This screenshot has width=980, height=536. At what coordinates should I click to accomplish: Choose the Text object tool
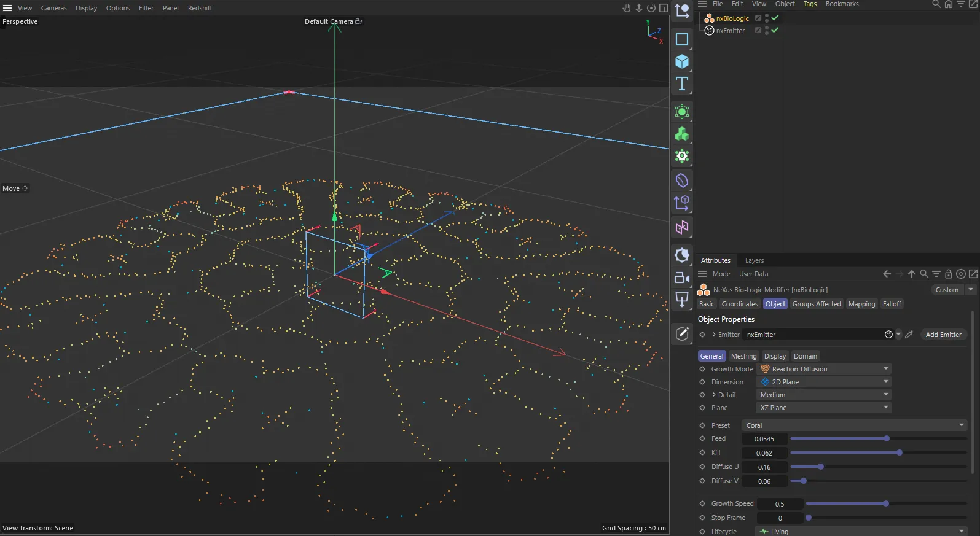(x=682, y=84)
